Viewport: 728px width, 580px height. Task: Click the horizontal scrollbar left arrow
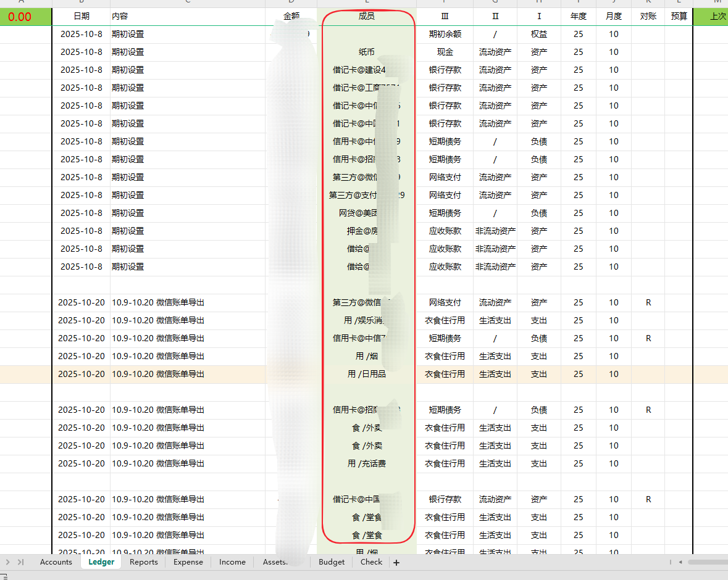(680, 562)
